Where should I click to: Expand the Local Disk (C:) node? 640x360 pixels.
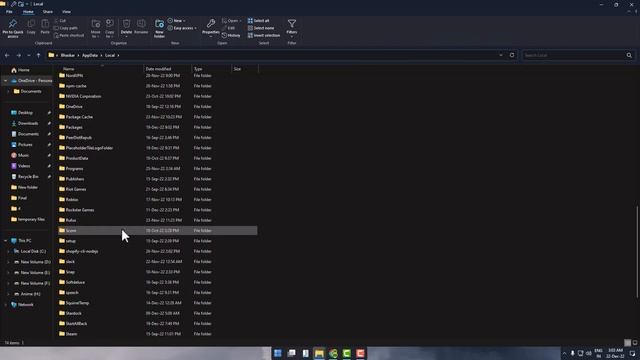[9, 251]
